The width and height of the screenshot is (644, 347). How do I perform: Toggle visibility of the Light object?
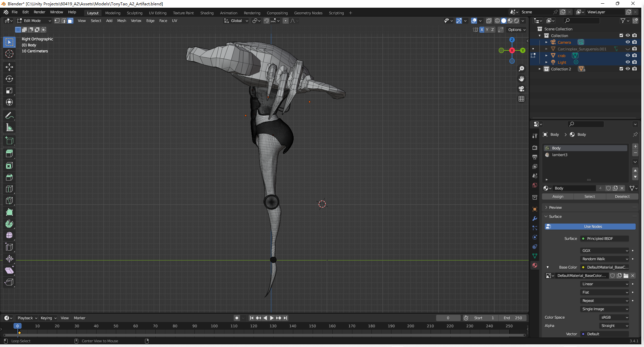click(x=628, y=62)
